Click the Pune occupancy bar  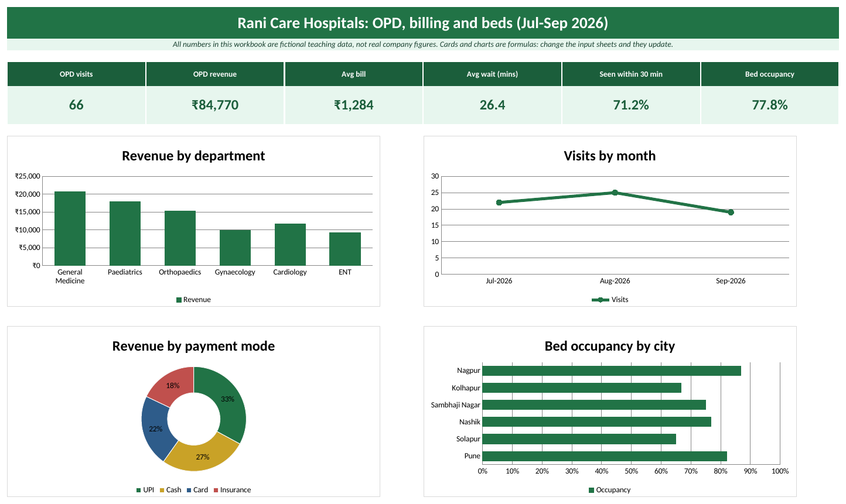click(605, 456)
